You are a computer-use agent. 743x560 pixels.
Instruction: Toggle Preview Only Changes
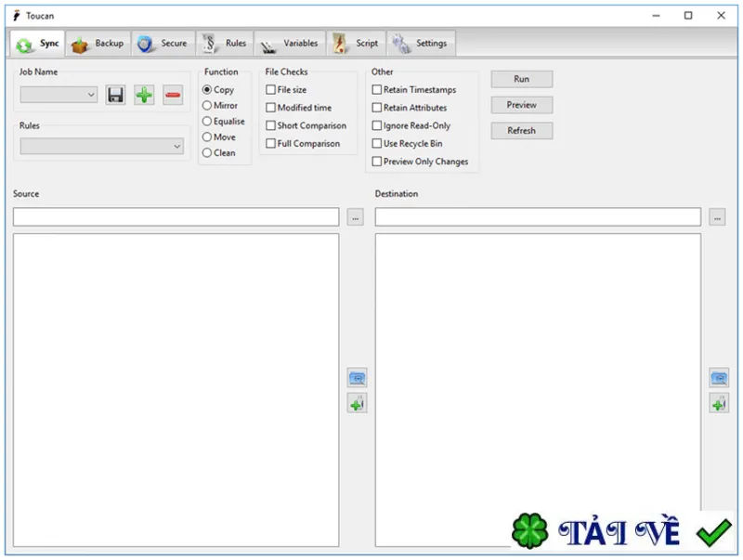[x=421, y=162]
